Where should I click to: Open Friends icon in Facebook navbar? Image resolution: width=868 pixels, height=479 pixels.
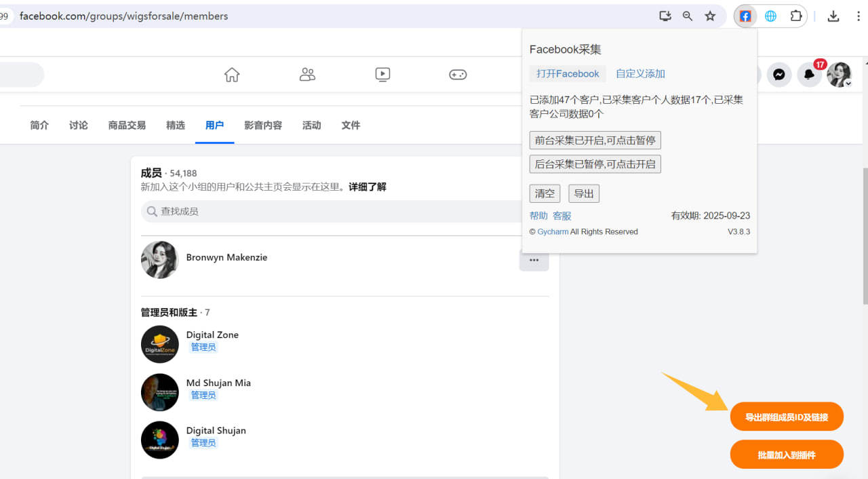tap(307, 75)
